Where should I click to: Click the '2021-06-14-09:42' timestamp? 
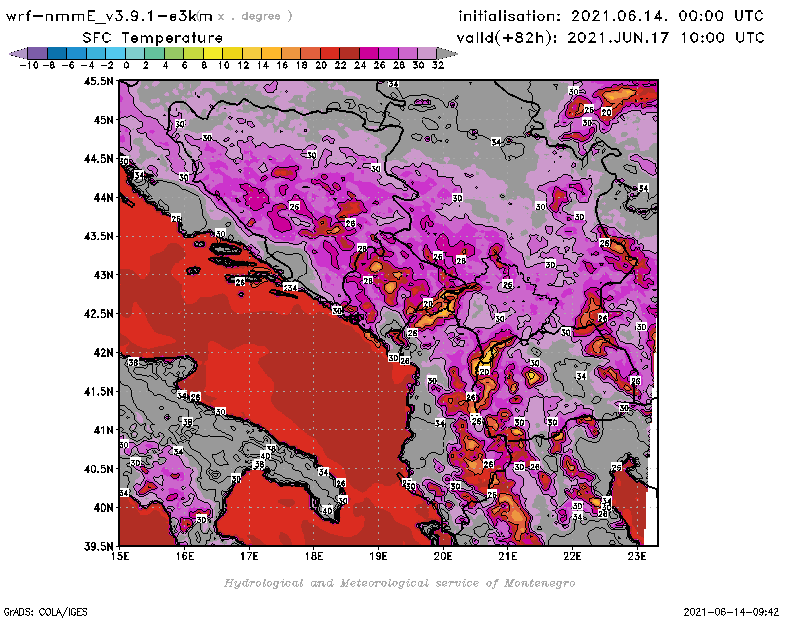[x=731, y=612]
